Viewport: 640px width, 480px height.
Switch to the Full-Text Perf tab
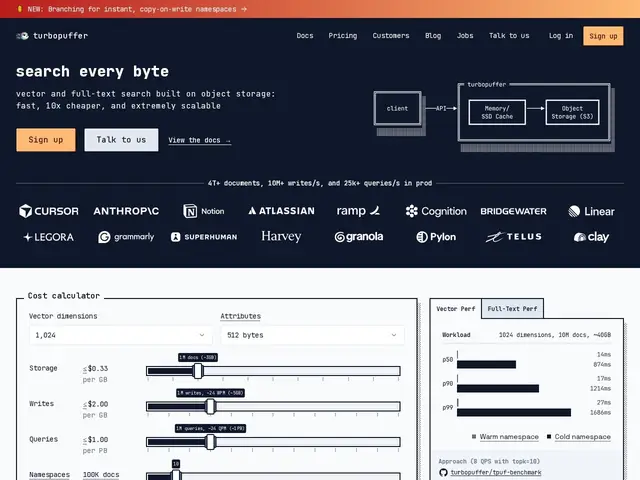[512, 309]
